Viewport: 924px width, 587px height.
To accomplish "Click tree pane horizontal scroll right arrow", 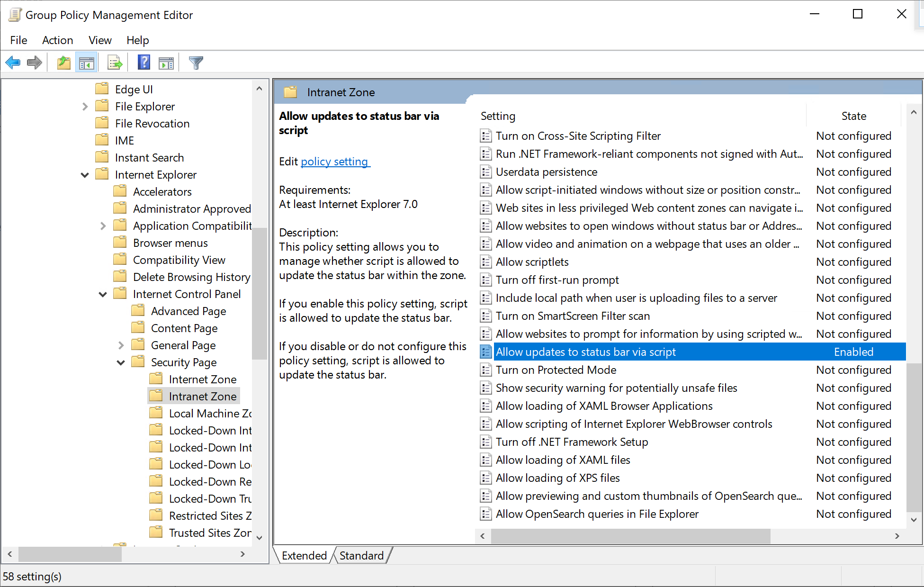I will [242, 554].
